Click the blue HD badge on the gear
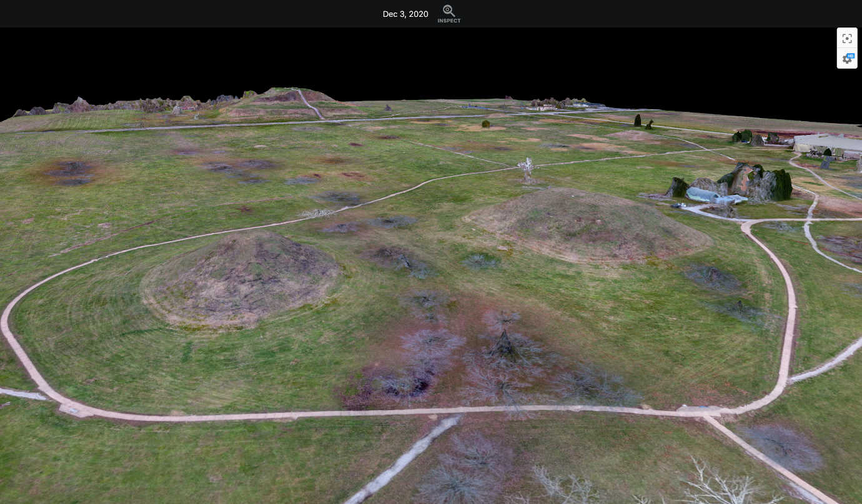Screen dimensions: 862x504 [x=851, y=56]
